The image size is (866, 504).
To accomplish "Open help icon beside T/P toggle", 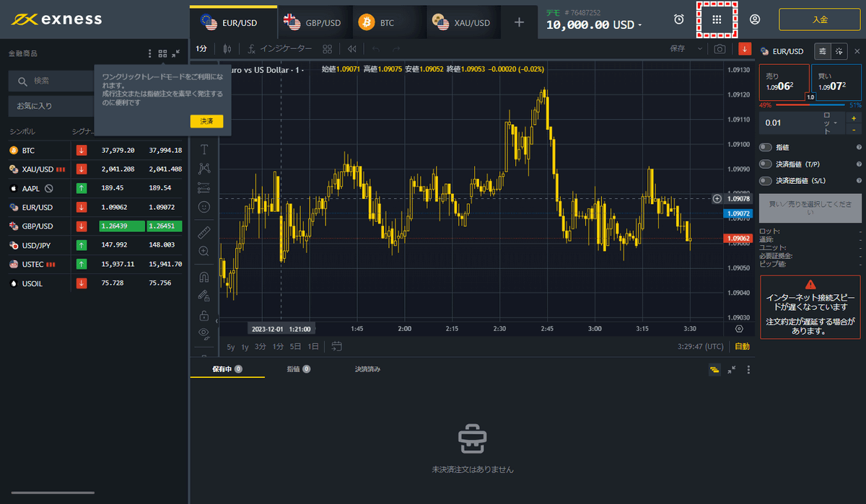I will (x=859, y=164).
